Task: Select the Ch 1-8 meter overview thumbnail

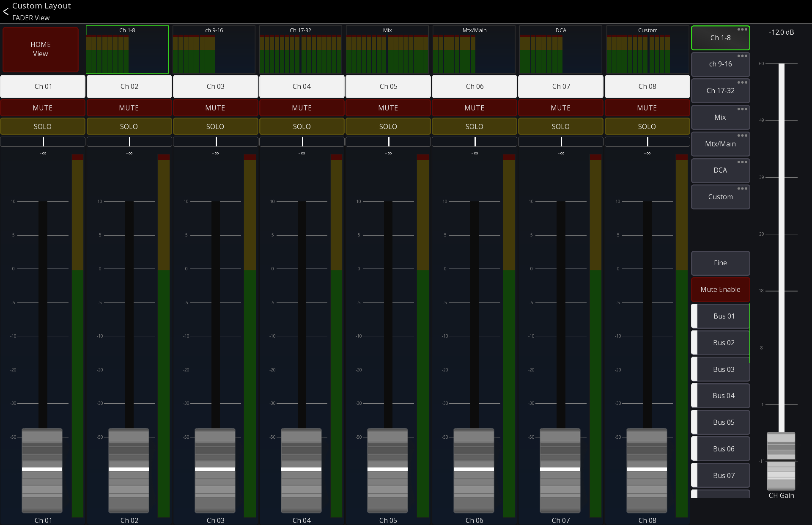Action: pos(127,49)
